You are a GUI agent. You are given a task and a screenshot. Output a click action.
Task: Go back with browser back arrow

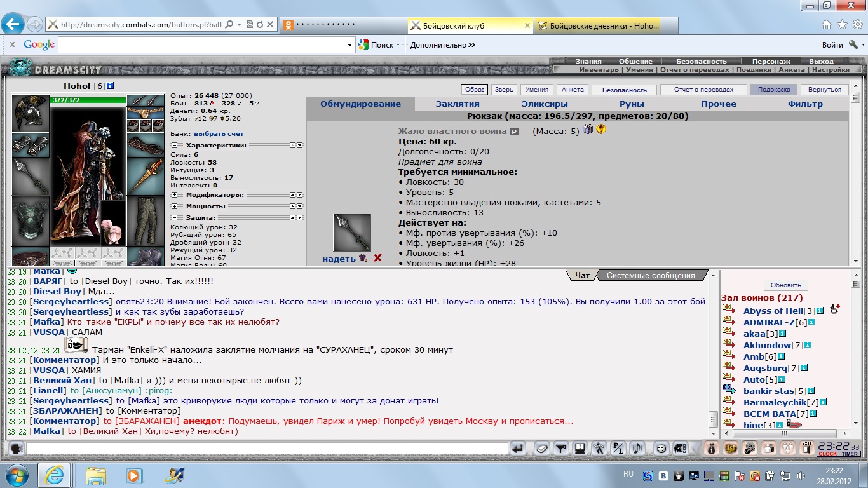[x=13, y=25]
